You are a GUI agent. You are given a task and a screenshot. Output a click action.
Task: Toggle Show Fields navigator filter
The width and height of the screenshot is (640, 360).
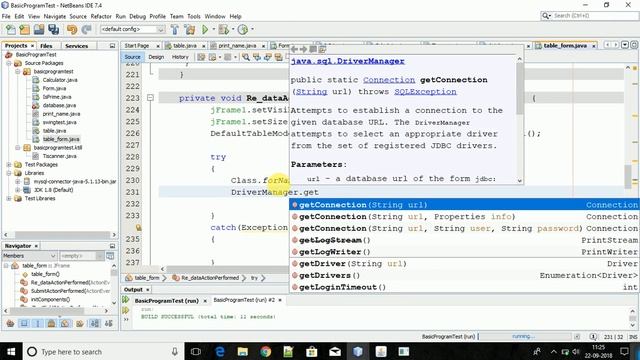[24, 324]
